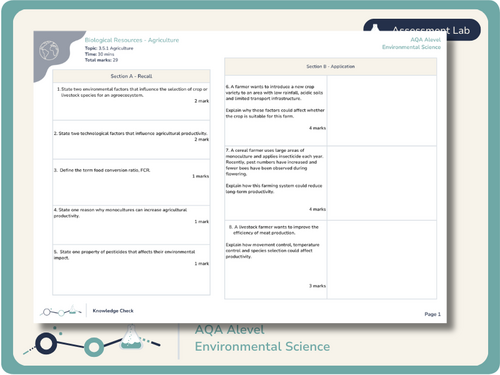Click the globe icon on the worksheet header
This screenshot has width=500, height=375.
click(49, 50)
